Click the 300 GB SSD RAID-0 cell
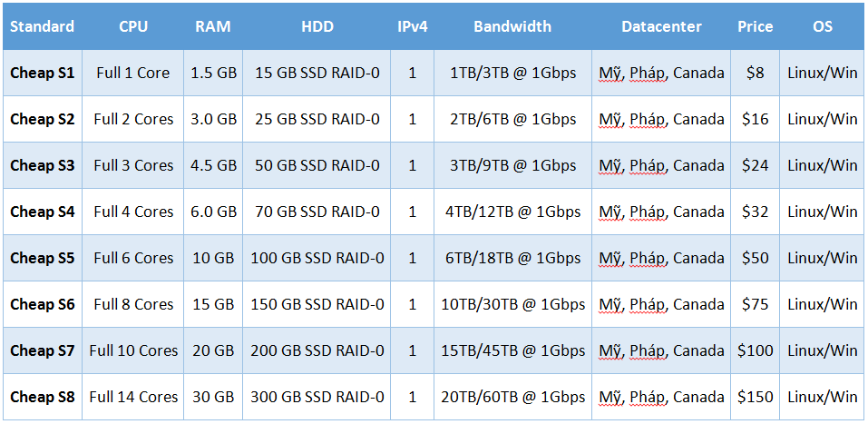This screenshot has width=868, height=424. [x=317, y=397]
